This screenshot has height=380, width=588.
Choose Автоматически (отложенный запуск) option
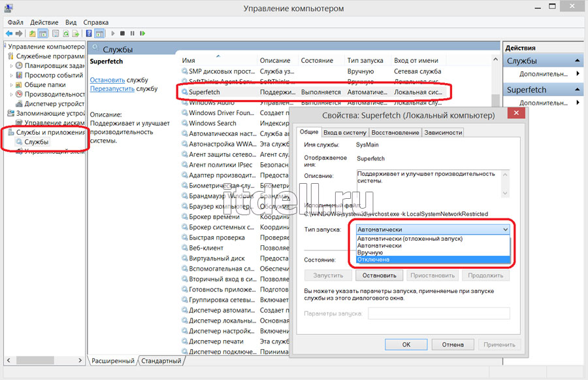433,239
